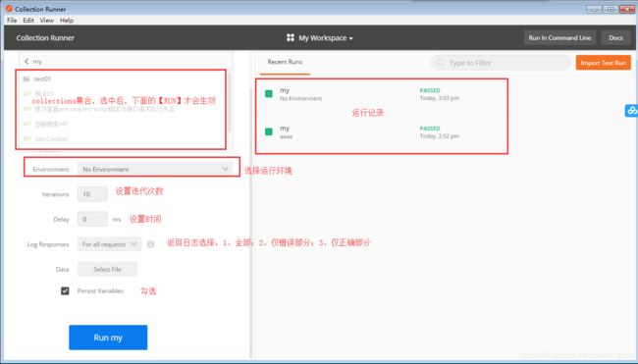Click the 'Today, 3:03 pm' timestamp

(440, 98)
